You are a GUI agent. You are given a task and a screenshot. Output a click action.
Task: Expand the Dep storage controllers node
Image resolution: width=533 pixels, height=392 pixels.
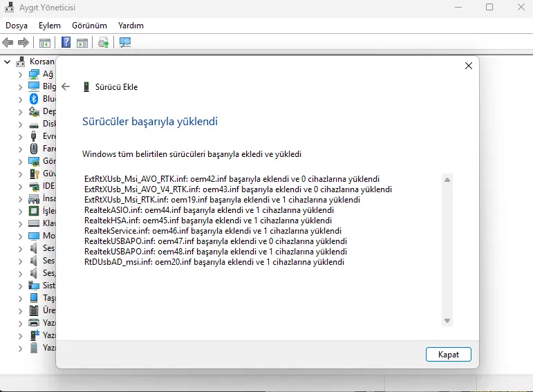click(21, 112)
